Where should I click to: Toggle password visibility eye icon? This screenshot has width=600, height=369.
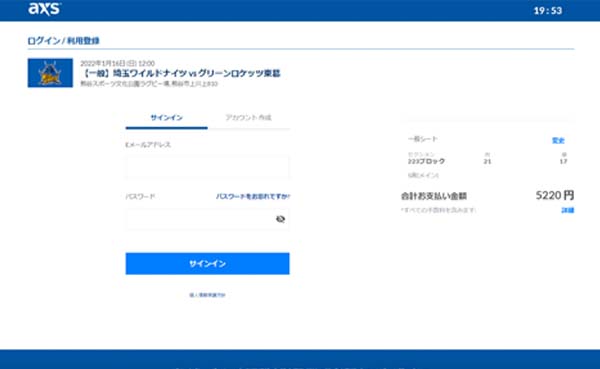[280, 219]
